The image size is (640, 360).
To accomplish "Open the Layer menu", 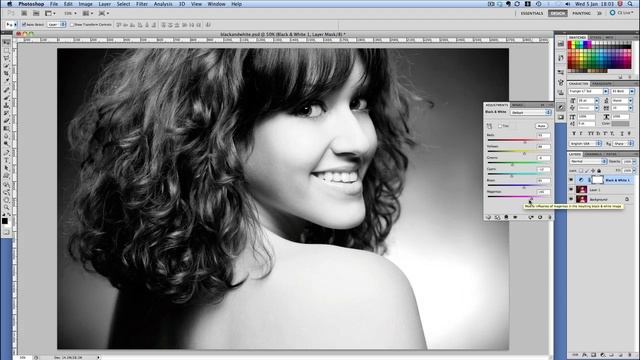I will 105,4.
